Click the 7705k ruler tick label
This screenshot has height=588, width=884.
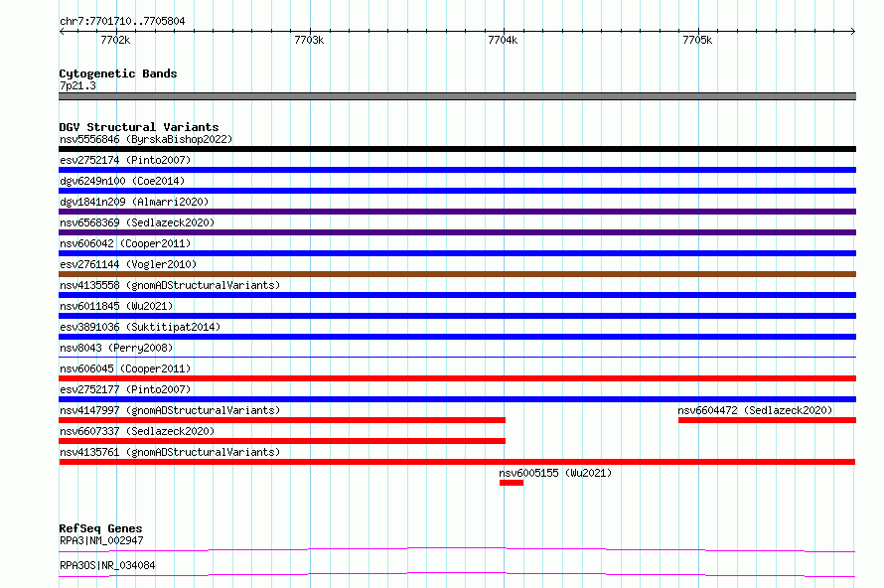(x=697, y=40)
